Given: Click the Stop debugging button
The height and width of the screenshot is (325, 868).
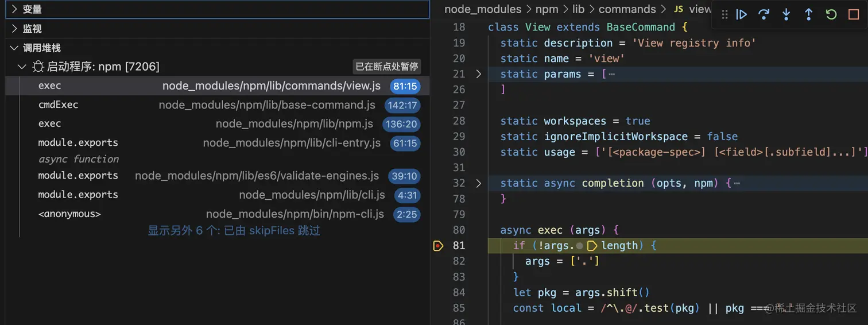Looking at the screenshot, I should [x=853, y=14].
